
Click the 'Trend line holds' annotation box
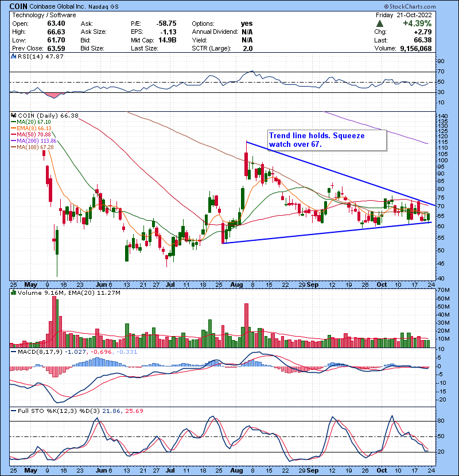click(x=327, y=140)
